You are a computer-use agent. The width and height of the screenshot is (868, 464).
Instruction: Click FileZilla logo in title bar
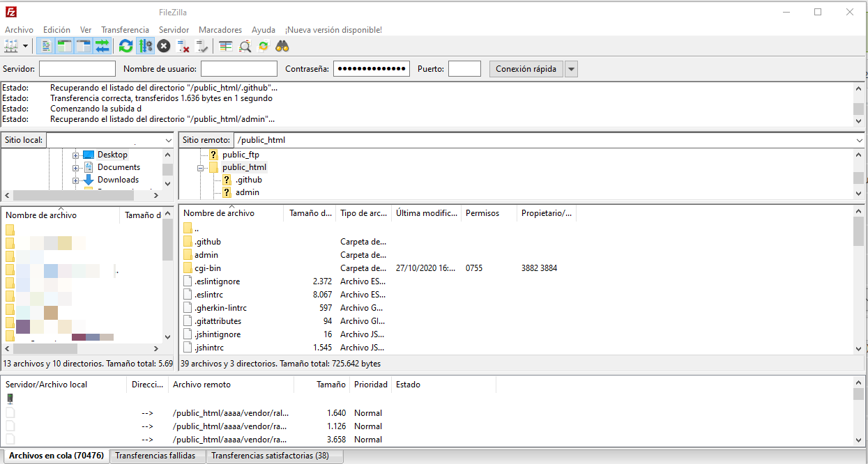pyautogui.click(x=11, y=12)
